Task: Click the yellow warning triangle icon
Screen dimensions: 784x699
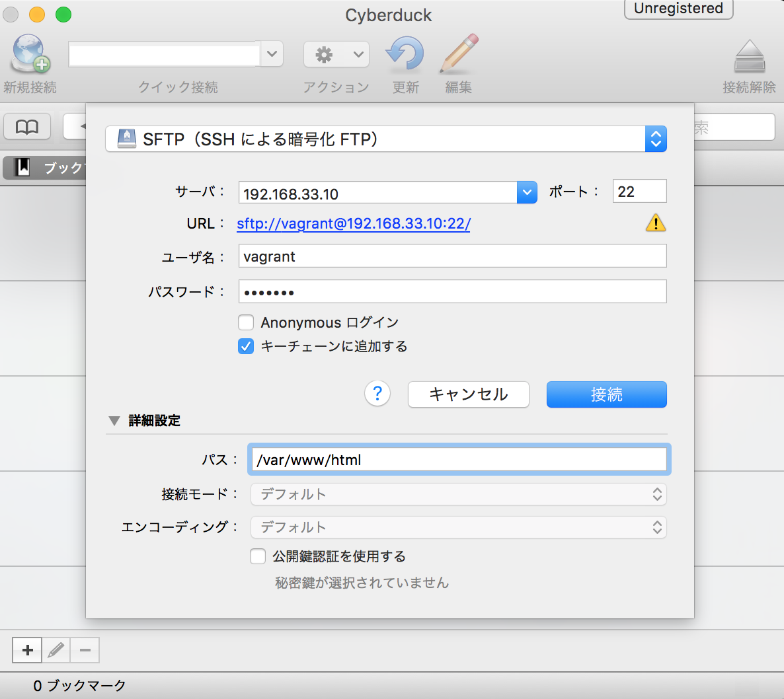Action: 656,223
